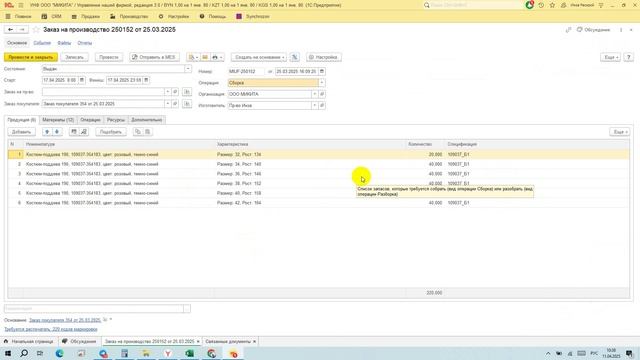Viewport: 640px width, 360px height.
Task: Click the icon next to Создать на основании
Action: point(295,57)
